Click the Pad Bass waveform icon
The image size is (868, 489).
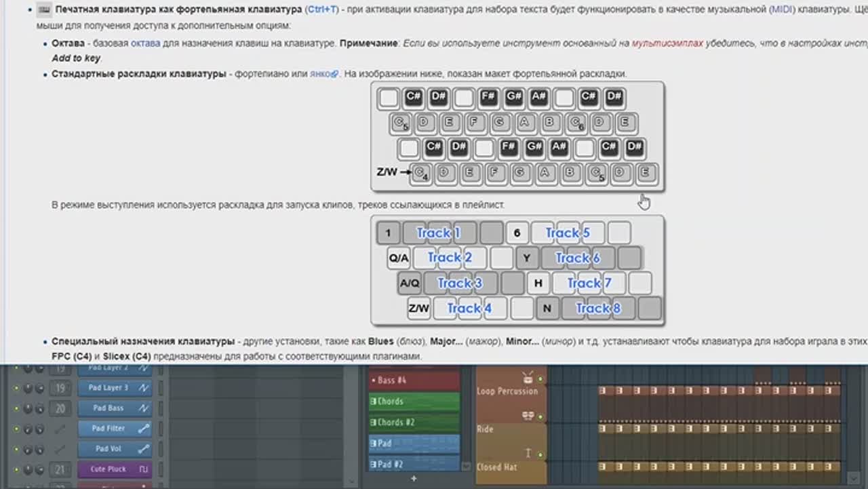pyautogui.click(x=143, y=408)
